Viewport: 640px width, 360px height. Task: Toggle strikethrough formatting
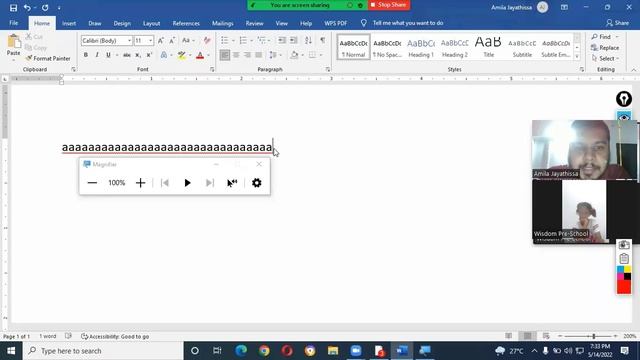tap(127, 55)
